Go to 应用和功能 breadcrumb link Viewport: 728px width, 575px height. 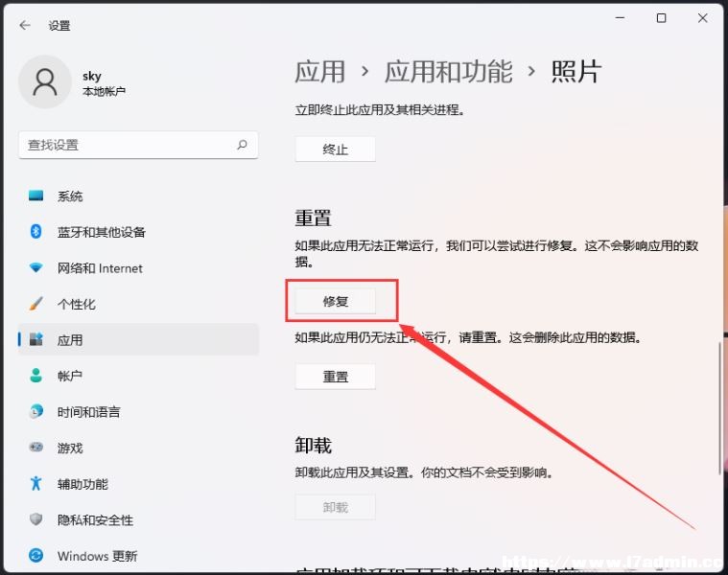(x=449, y=72)
